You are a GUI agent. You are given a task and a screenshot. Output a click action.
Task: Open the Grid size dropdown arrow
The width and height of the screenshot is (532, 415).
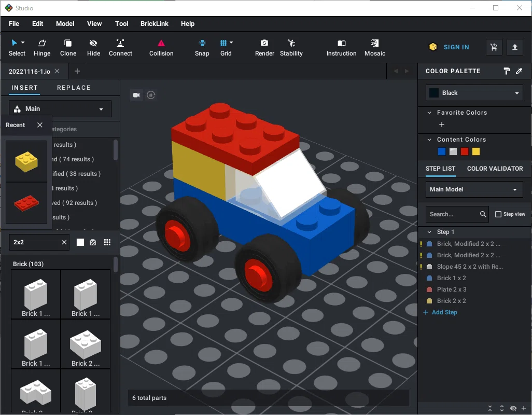click(x=231, y=43)
